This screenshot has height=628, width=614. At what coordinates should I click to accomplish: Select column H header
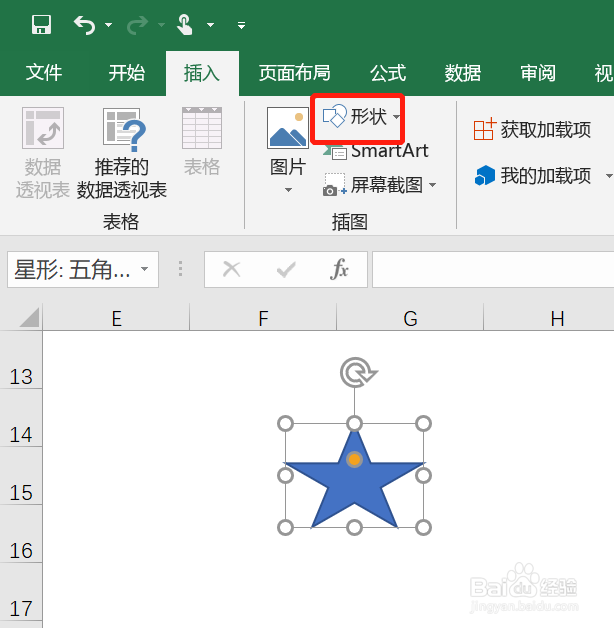pyautogui.click(x=549, y=319)
